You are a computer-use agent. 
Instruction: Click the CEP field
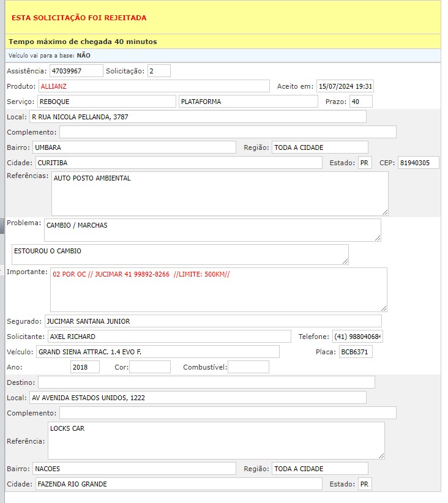(x=418, y=163)
